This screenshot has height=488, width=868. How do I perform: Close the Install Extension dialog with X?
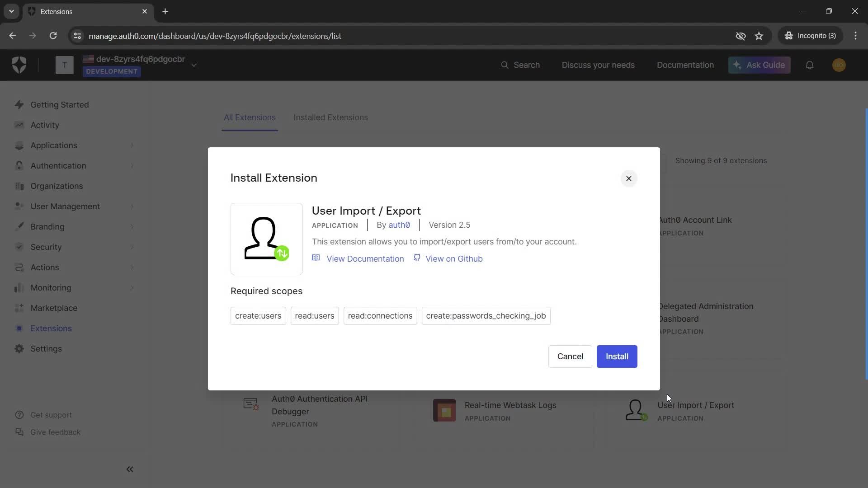(628, 178)
